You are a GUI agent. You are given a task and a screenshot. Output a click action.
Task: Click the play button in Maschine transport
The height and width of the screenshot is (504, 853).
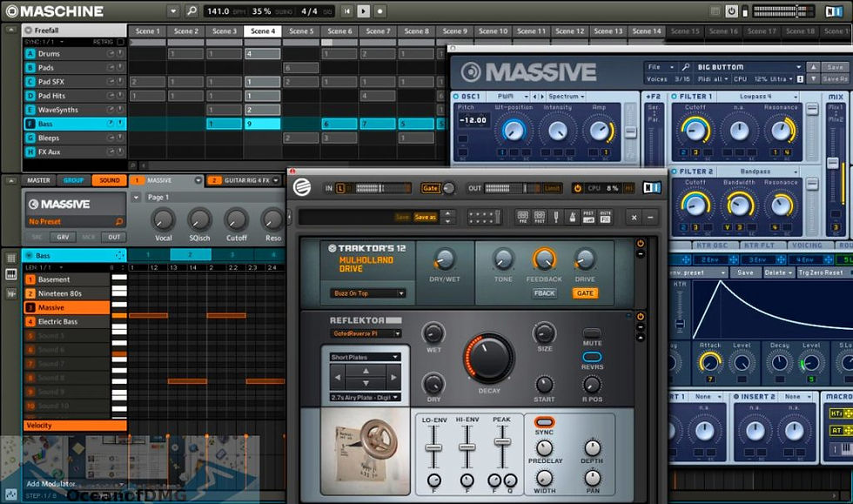tap(364, 11)
